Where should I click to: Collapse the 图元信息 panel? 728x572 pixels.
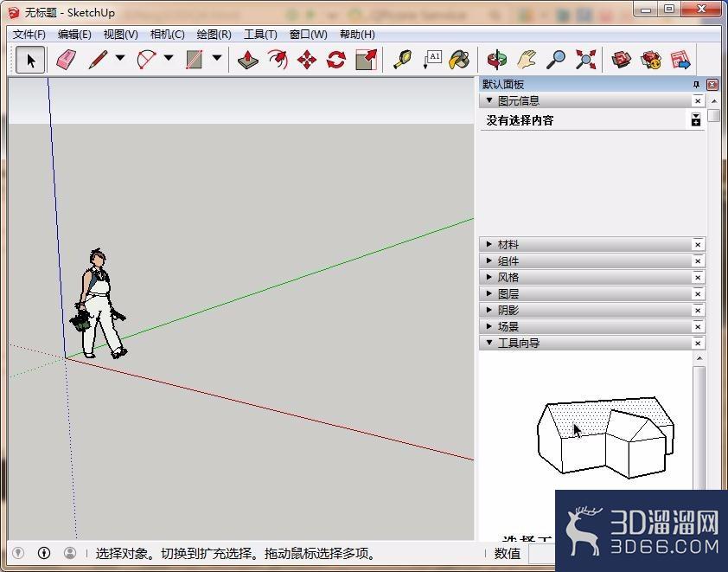tap(489, 100)
